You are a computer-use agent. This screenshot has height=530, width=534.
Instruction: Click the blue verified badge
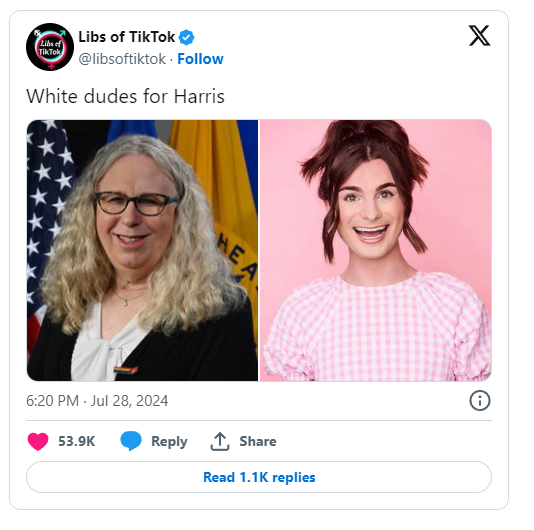[x=187, y=37]
